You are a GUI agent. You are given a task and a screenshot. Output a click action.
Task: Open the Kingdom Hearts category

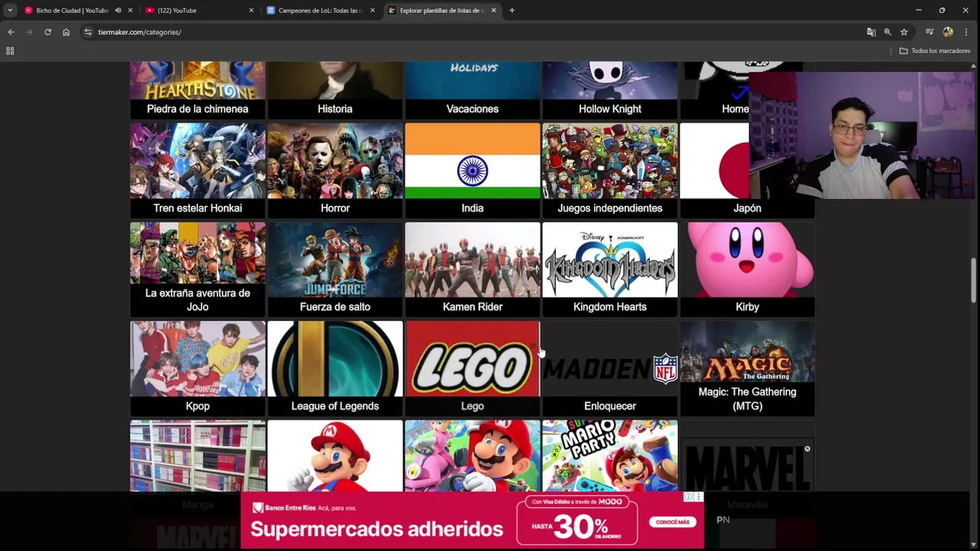point(609,269)
